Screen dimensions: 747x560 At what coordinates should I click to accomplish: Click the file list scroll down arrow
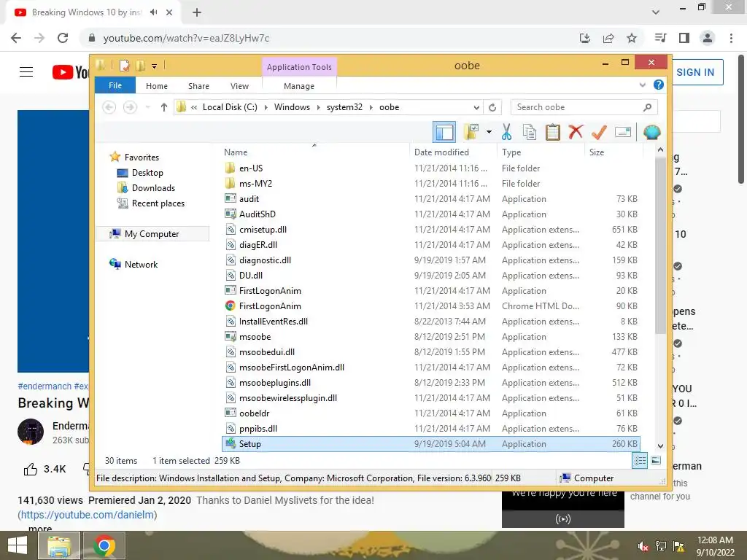[660, 446]
